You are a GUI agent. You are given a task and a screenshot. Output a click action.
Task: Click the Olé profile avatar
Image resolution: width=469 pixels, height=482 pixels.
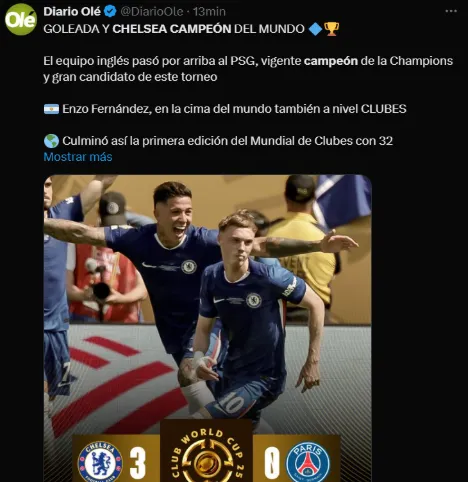pyautogui.click(x=21, y=20)
